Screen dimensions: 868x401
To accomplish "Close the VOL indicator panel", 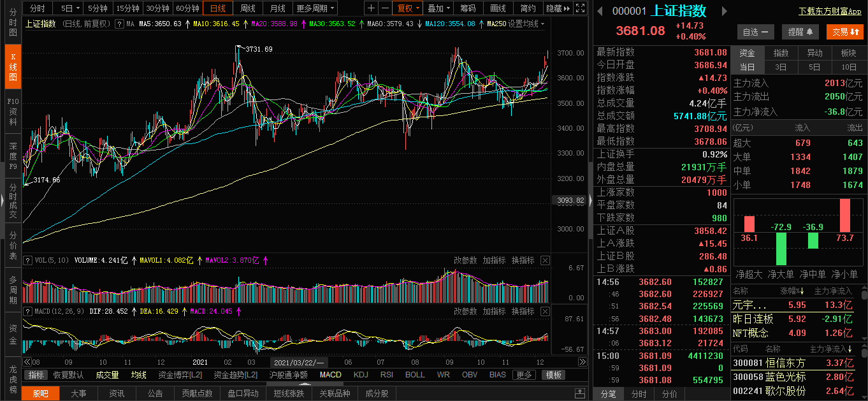I will 545,260.
